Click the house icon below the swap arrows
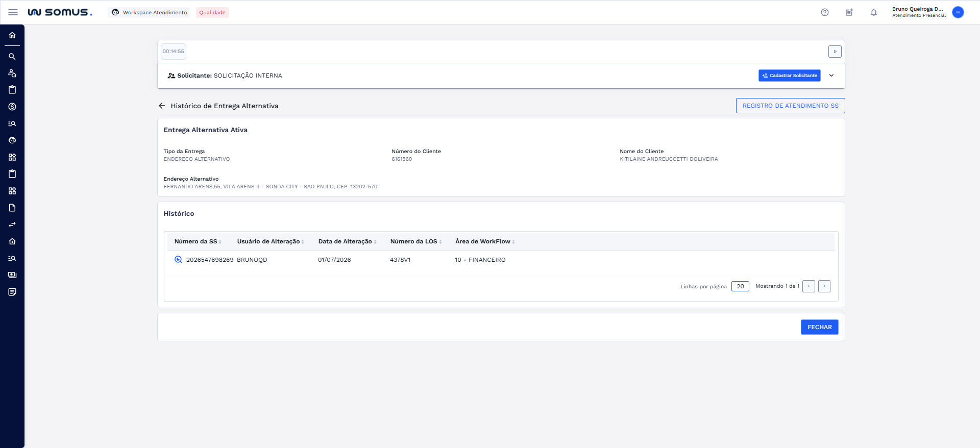This screenshot has height=448, width=980. pyautogui.click(x=12, y=241)
